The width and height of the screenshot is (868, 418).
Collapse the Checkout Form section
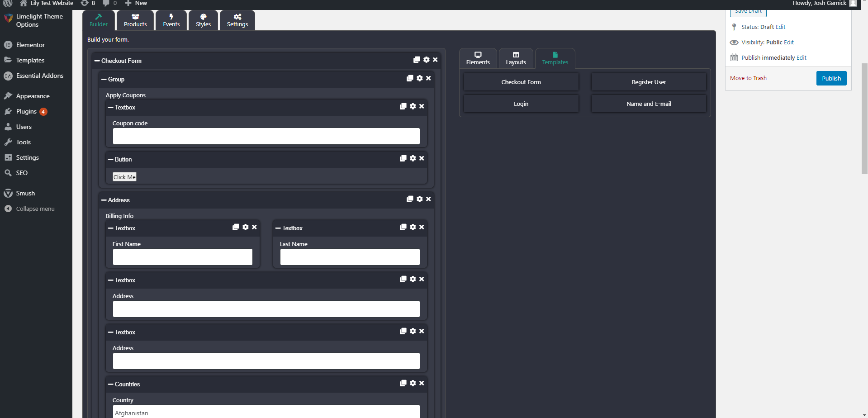(x=97, y=61)
